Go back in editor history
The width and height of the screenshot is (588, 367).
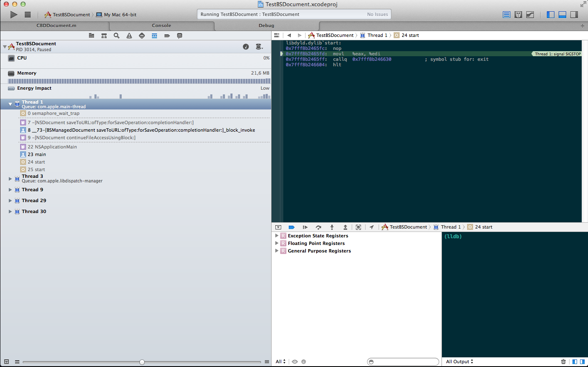[289, 35]
